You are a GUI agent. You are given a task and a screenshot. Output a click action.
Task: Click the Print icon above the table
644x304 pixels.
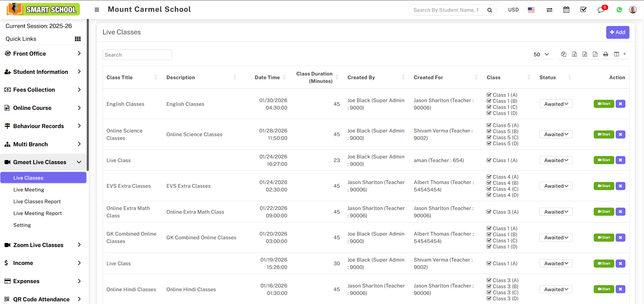click(606, 54)
